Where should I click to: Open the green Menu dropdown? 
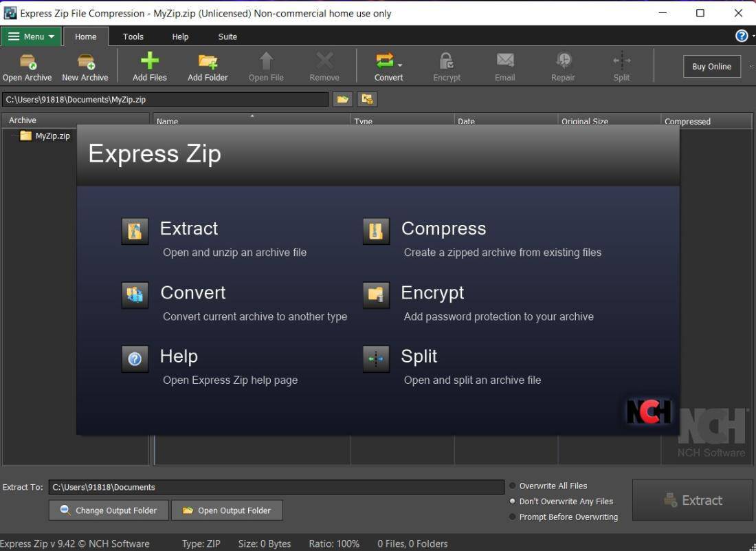pos(32,36)
